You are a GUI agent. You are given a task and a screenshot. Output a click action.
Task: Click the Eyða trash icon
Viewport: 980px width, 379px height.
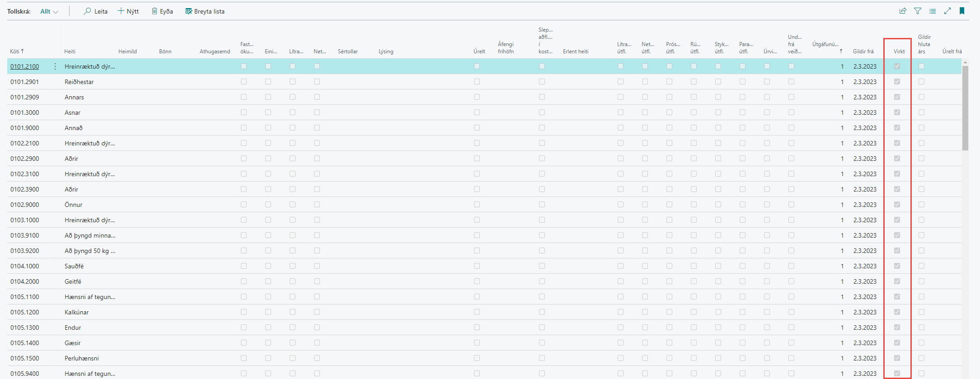click(155, 11)
